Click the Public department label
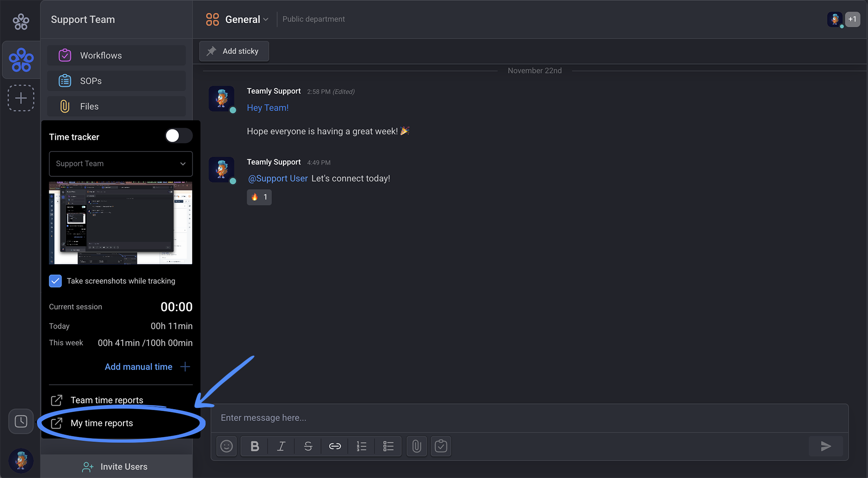The image size is (868, 478). pos(313,19)
